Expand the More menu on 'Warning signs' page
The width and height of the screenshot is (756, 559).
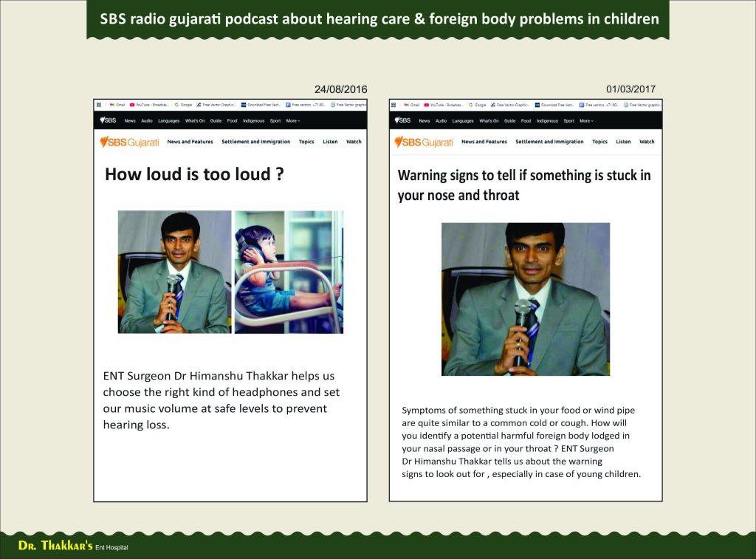[x=586, y=121]
